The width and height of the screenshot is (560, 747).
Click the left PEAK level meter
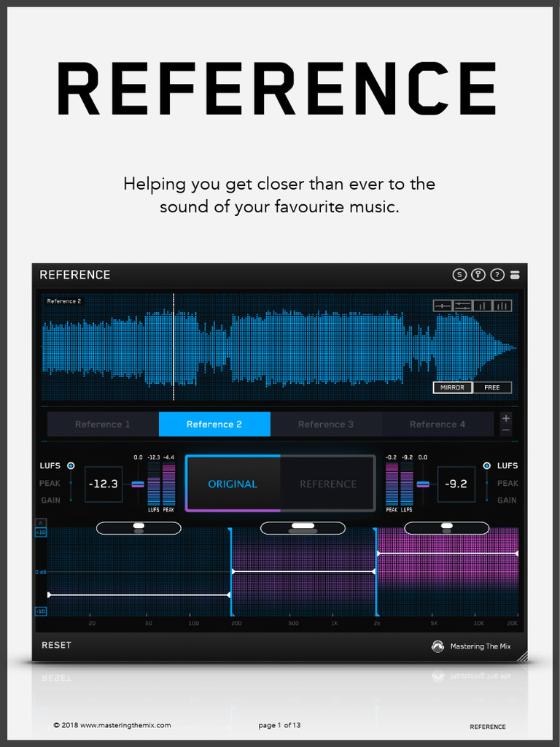[x=168, y=484]
